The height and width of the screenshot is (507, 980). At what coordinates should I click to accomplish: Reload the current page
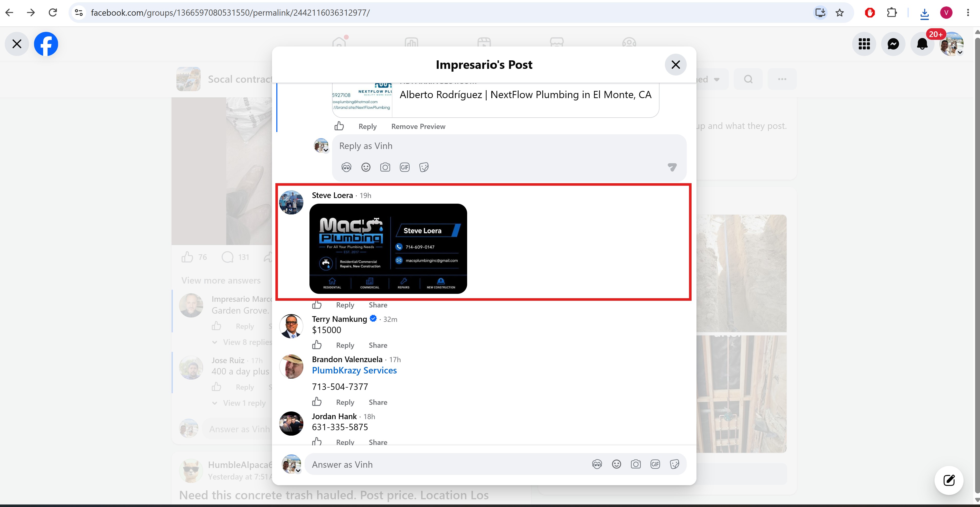[x=53, y=13]
